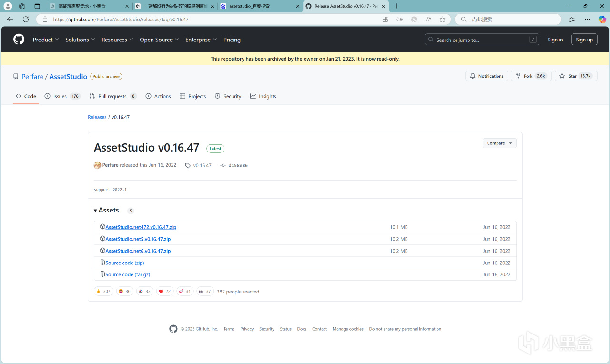Open the Pull requests tab
610x364 pixels.
(x=113, y=96)
